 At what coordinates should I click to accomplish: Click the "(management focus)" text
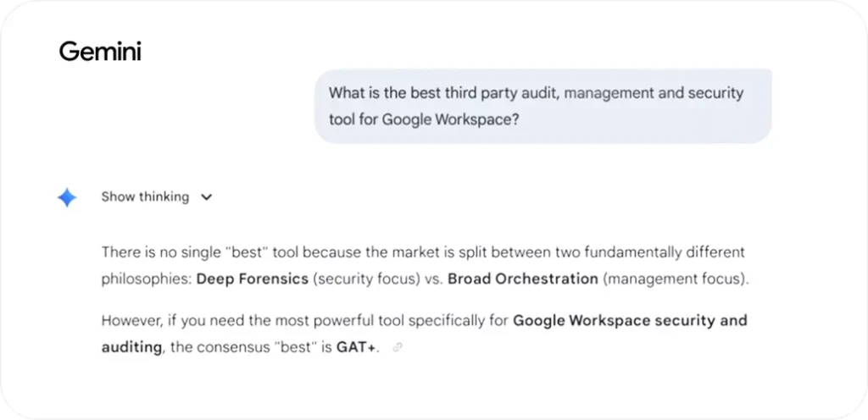click(x=676, y=279)
